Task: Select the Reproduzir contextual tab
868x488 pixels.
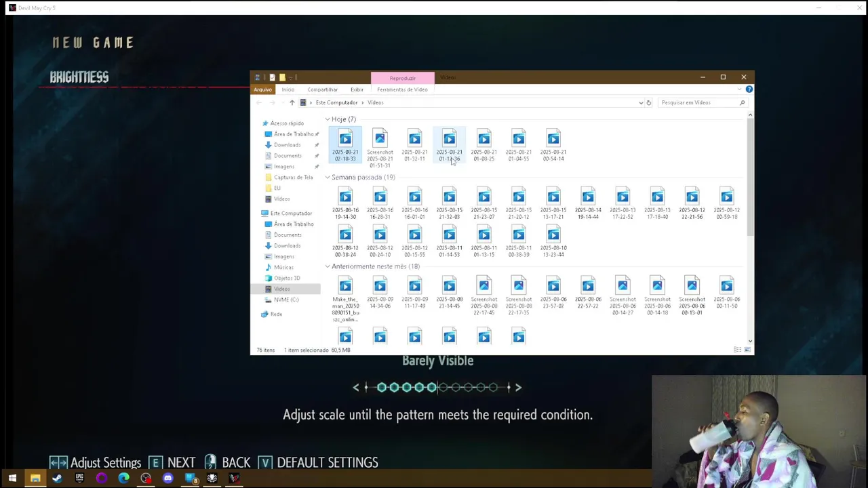Action: 403,78
